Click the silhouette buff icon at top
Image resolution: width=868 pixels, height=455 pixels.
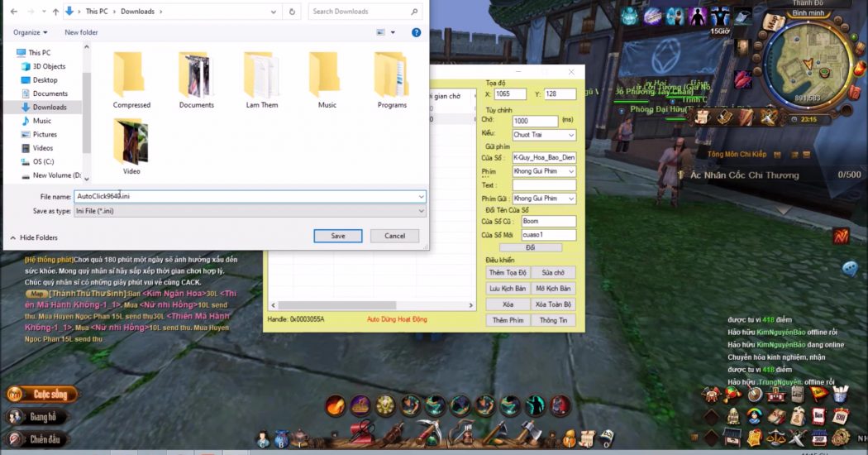click(x=698, y=17)
